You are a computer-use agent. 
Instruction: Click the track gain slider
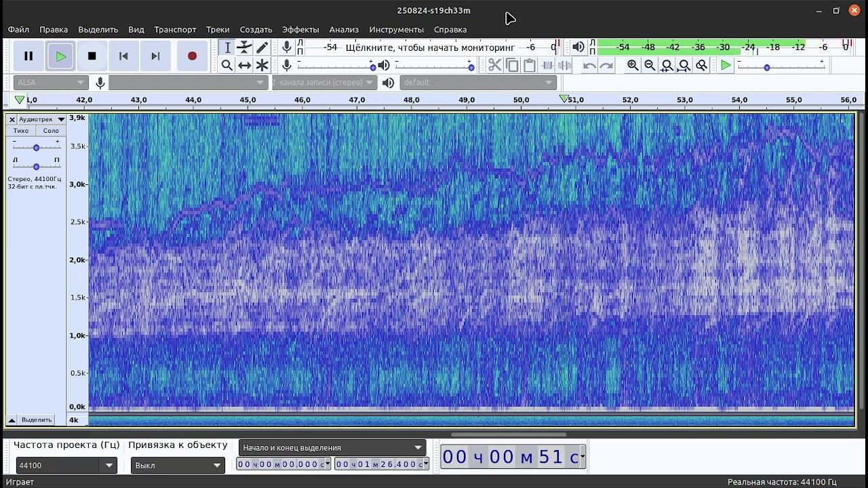[x=36, y=147]
